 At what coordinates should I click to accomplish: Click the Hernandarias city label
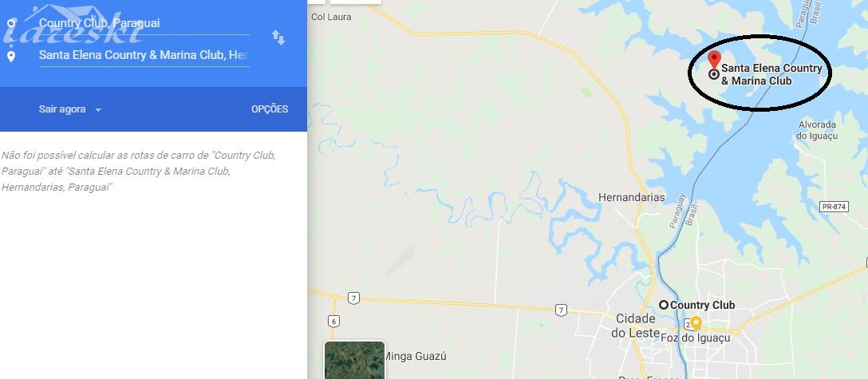pos(632,198)
